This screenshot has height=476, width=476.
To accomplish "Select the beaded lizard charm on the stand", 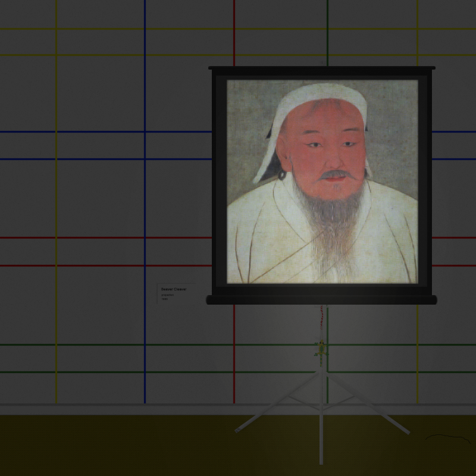I will click(321, 353).
